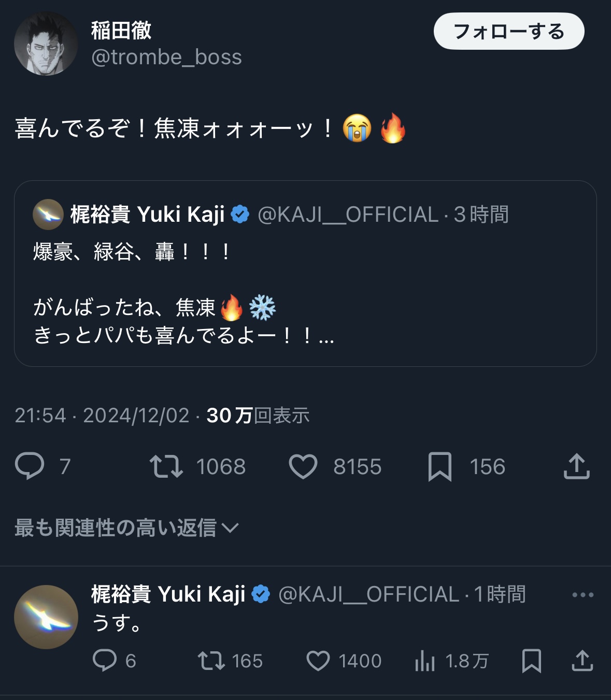Share Yuki Kaji's reply via share icon

(x=582, y=661)
